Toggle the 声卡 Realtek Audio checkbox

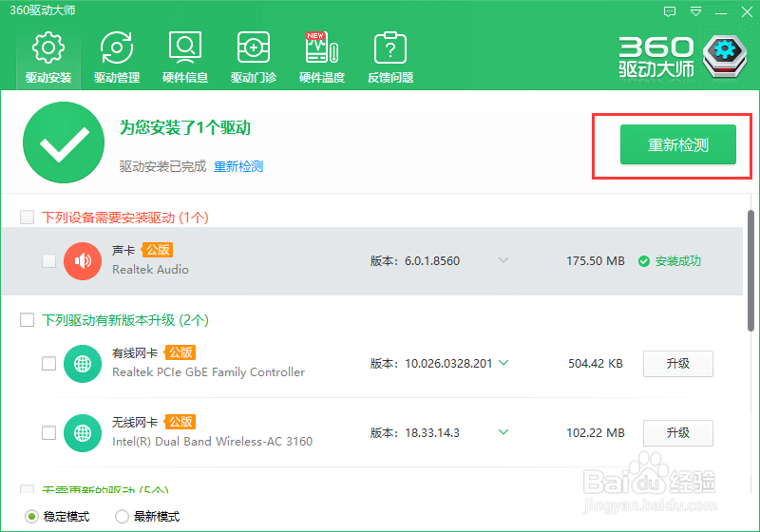(x=49, y=260)
